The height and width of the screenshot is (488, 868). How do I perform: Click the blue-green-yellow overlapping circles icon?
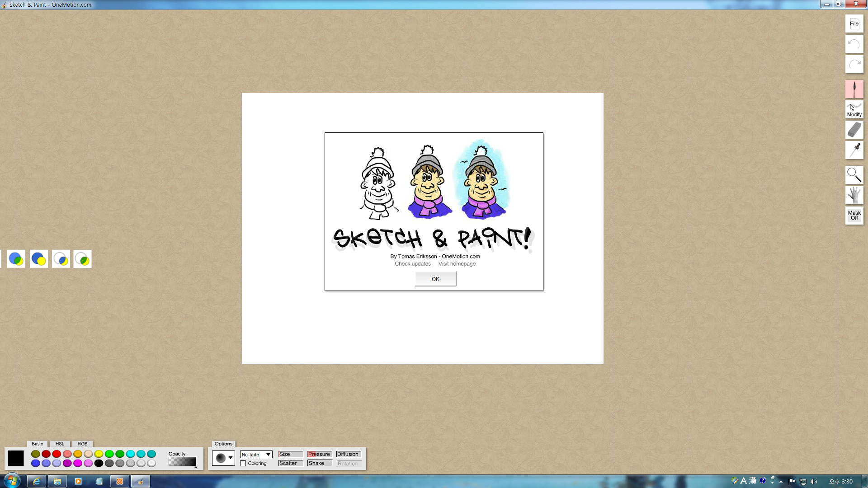16,259
